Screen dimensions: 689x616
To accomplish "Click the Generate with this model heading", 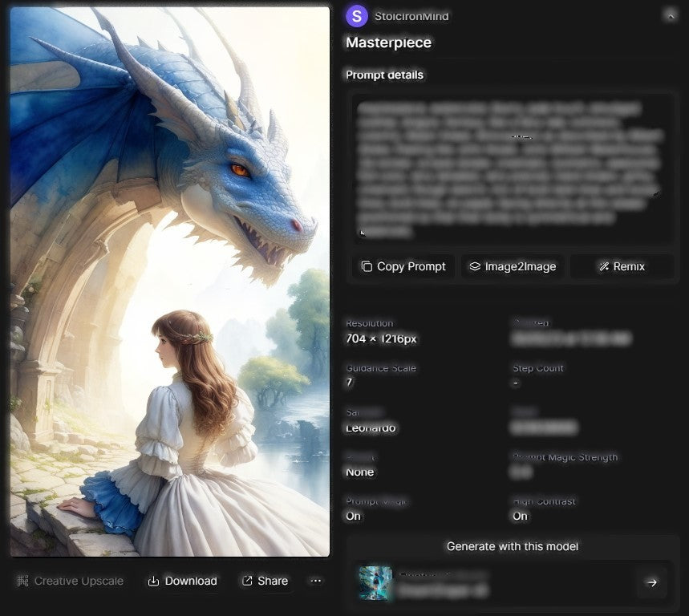I will click(512, 546).
